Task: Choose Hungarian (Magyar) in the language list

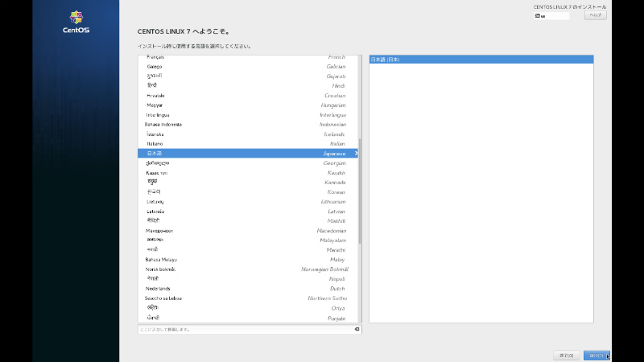Action: coord(246,105)
